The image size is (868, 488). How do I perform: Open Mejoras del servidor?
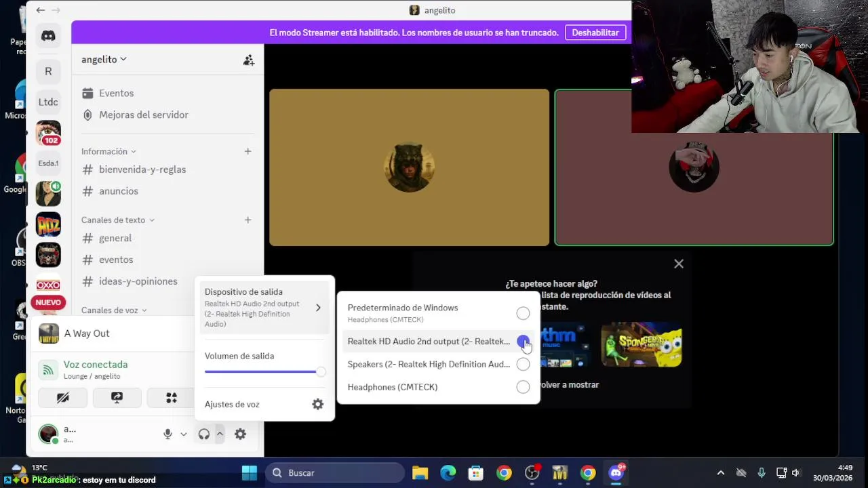coord(144,115)
